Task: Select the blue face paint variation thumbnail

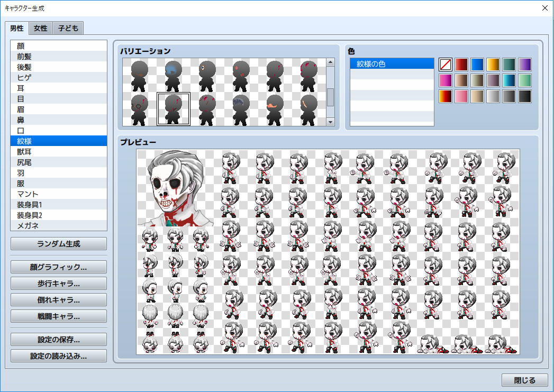Action: 172,74
